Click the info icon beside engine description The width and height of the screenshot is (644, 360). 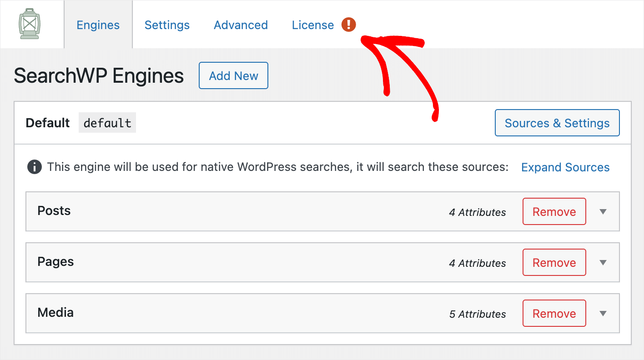(x=35, y=167)
